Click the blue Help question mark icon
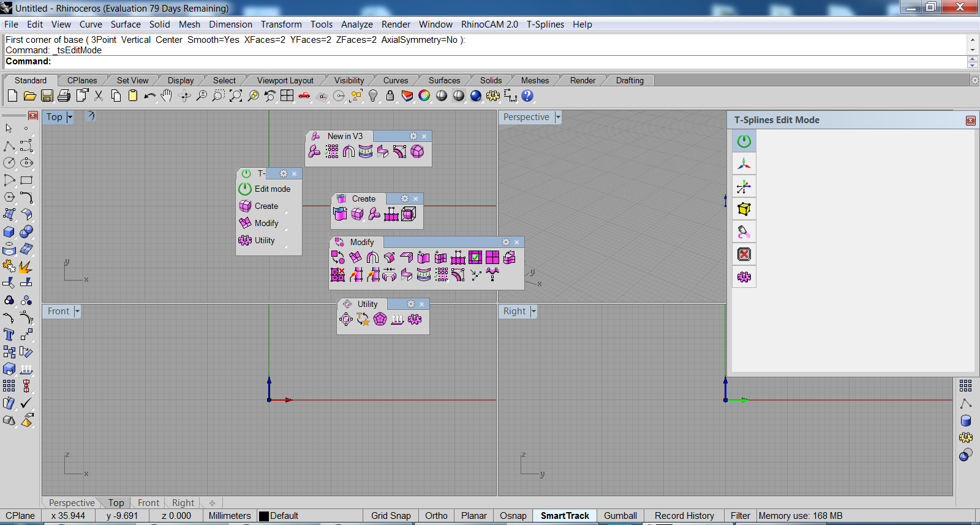980x525 pixels. coord(527,96)
